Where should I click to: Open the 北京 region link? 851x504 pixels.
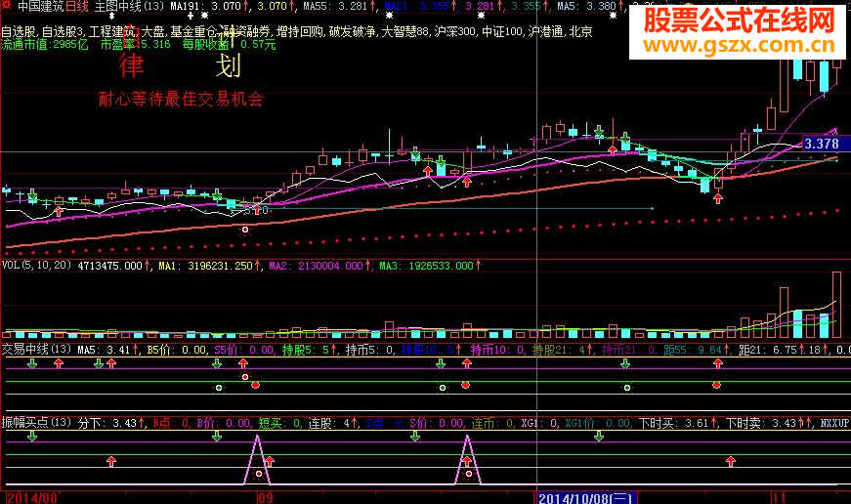click(580, 32)
